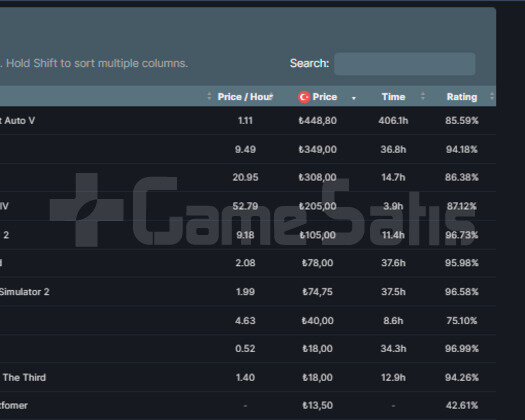Click the 96.99% rating value

coord(462,349)
